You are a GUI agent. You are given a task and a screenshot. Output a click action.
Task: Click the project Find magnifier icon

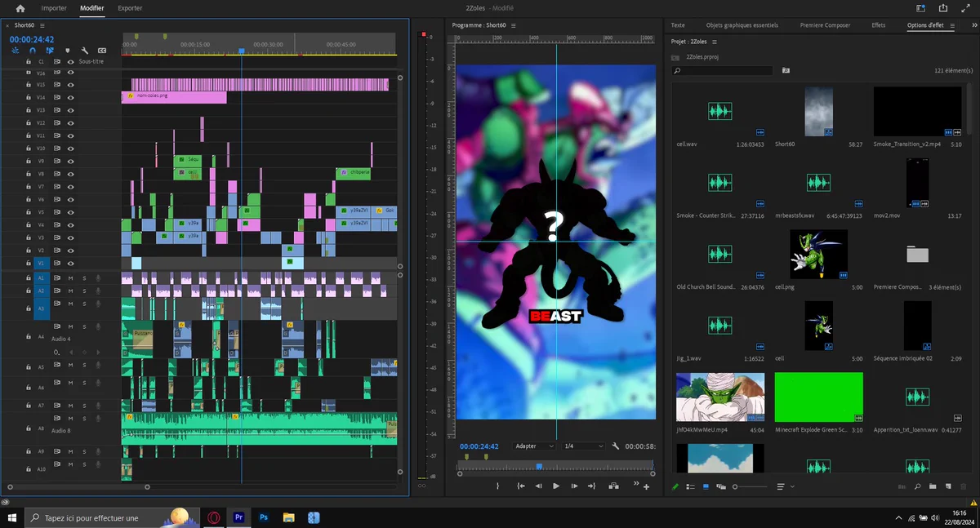(x=918, y=486)
